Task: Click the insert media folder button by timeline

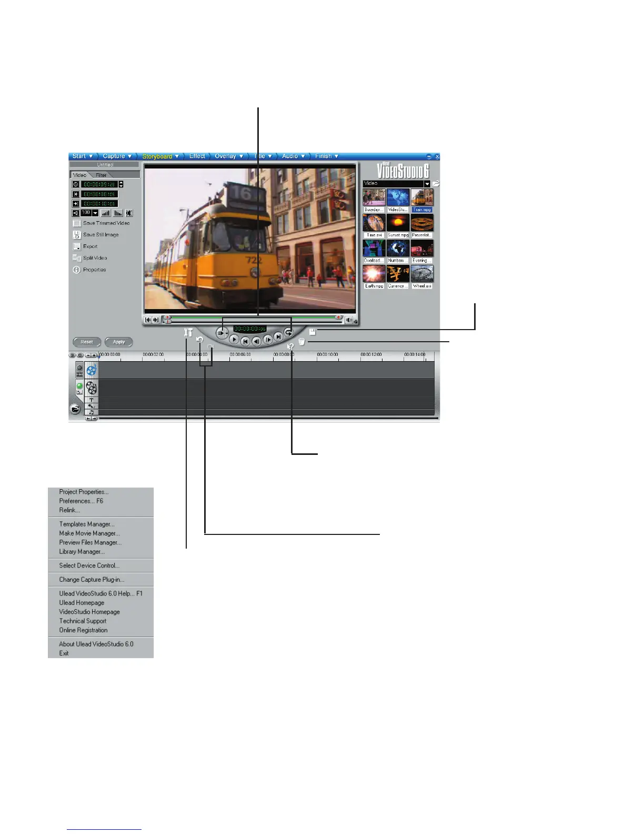Action: (75, 409)
